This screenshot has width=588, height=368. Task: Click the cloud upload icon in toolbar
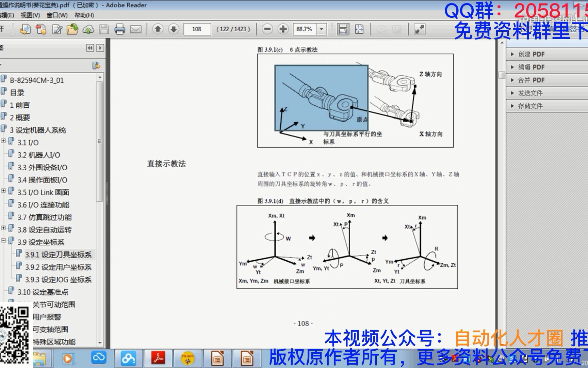(x=88, y=29)
